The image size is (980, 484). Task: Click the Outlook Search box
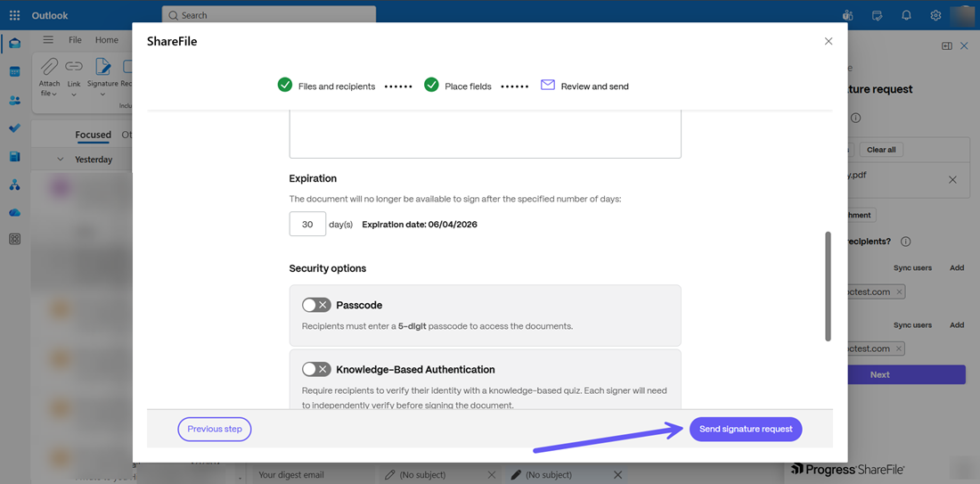269,15
